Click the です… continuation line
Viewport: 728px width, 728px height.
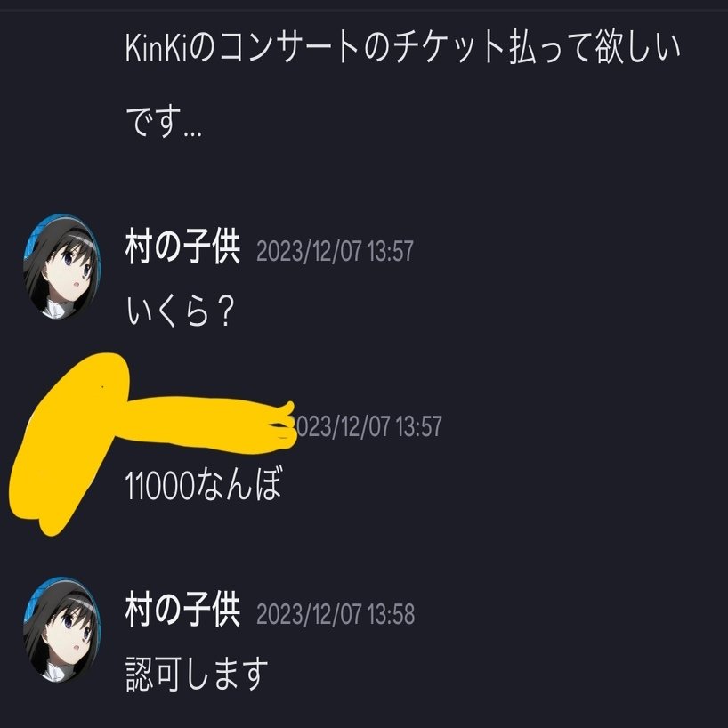(164, 122)
